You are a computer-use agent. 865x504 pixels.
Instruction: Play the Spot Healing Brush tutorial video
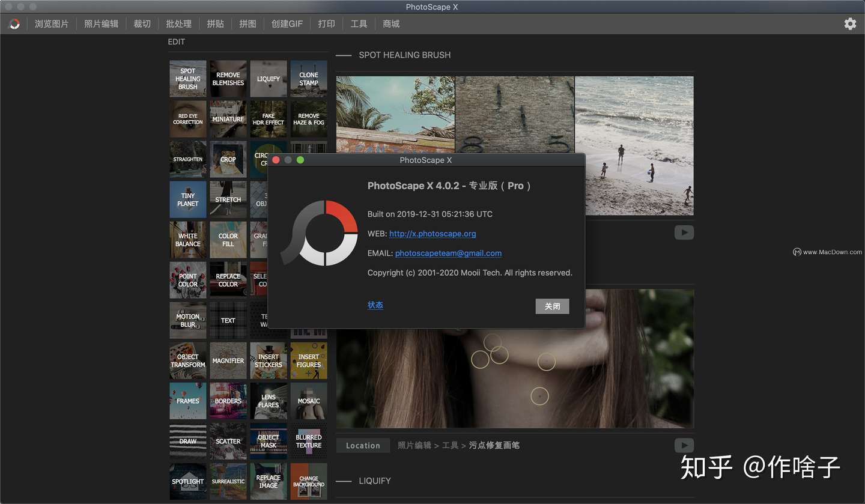coord(684,232)
